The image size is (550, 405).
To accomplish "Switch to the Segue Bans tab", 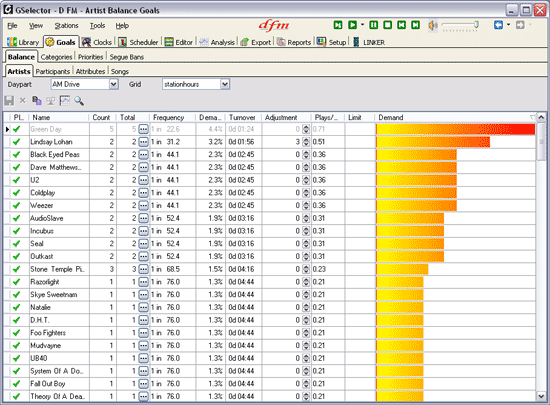I will click(x=126, y=57).
